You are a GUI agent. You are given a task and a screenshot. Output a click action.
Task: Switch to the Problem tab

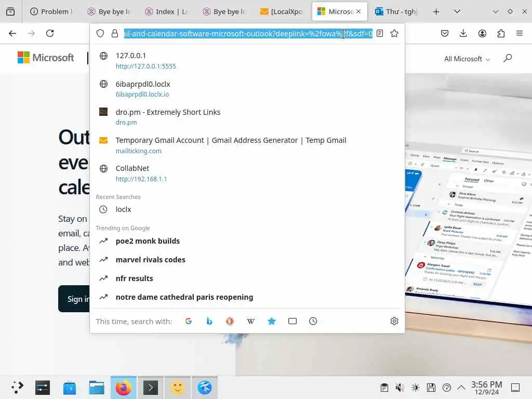click(x=51, y=11)
